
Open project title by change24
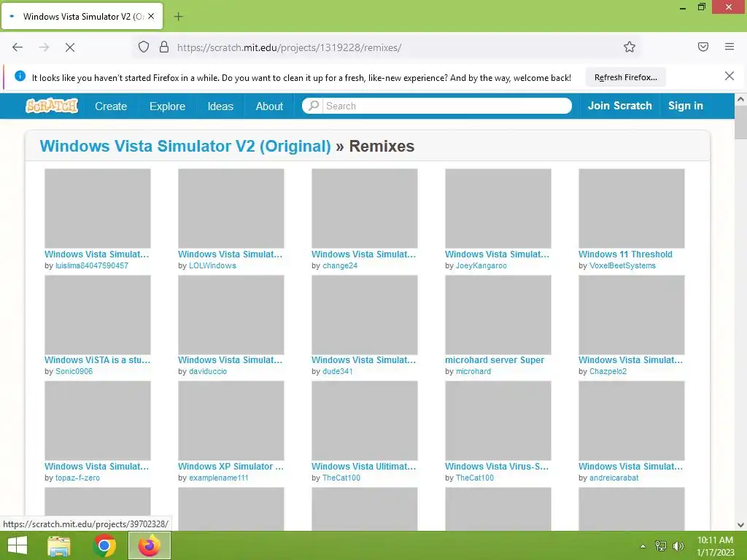(x=363, y=254)
